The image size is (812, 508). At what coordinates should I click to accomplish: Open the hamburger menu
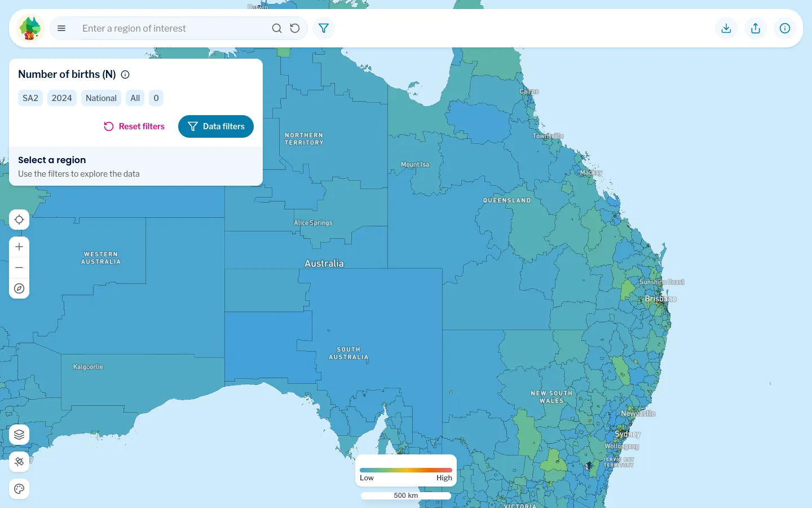(61, 28)
